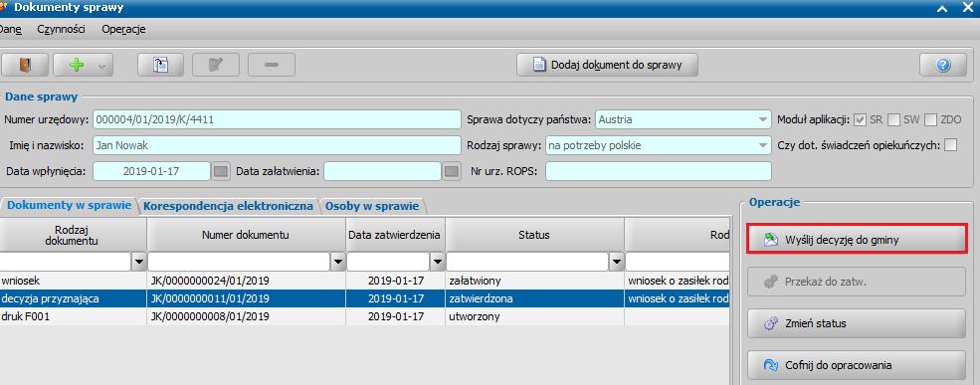Click the undo icon on Cofnij do opracowania
The height and width of the screenshot is (385, 980).
coord(772,366)
